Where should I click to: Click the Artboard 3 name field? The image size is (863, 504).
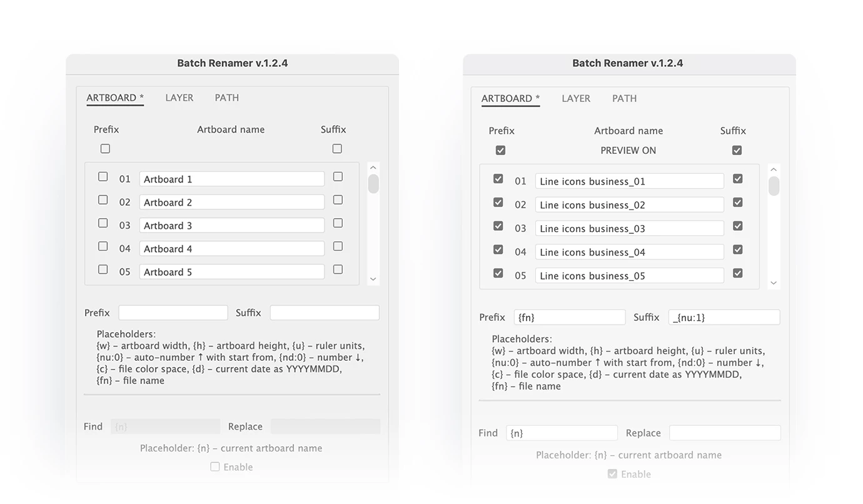click(232, 225)
